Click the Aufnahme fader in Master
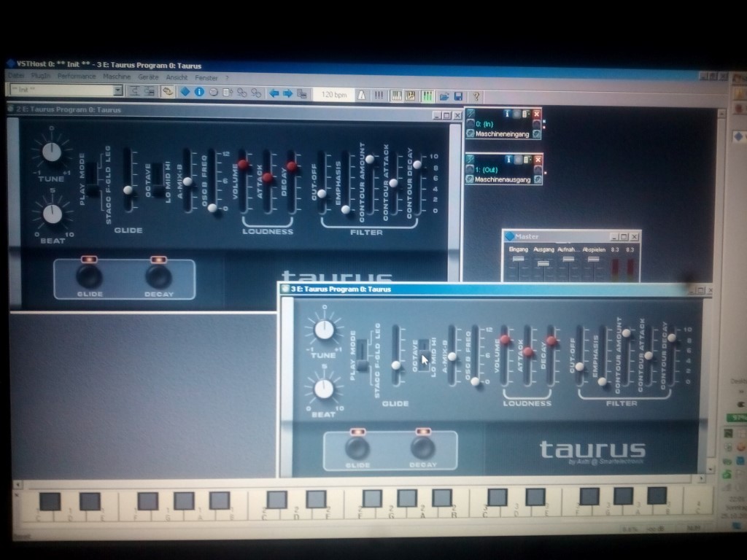Image resolution: width=747 pixels, height=560 pixels. point(568,259)
